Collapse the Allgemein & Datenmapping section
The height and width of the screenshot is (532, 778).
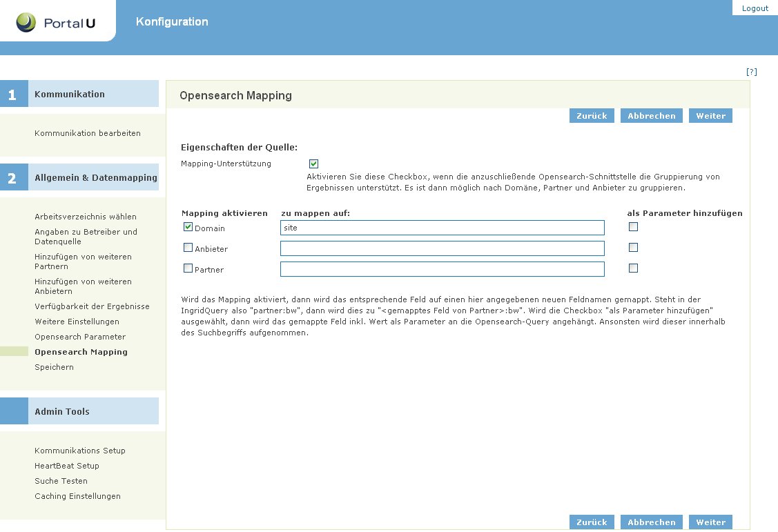tap(95, 177)
